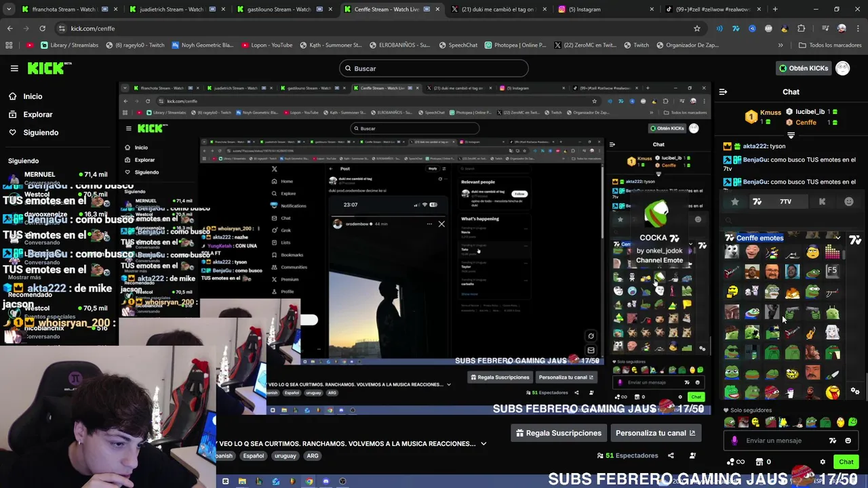
Task: Open emote picker settings gears
Action: pos(855,391)
